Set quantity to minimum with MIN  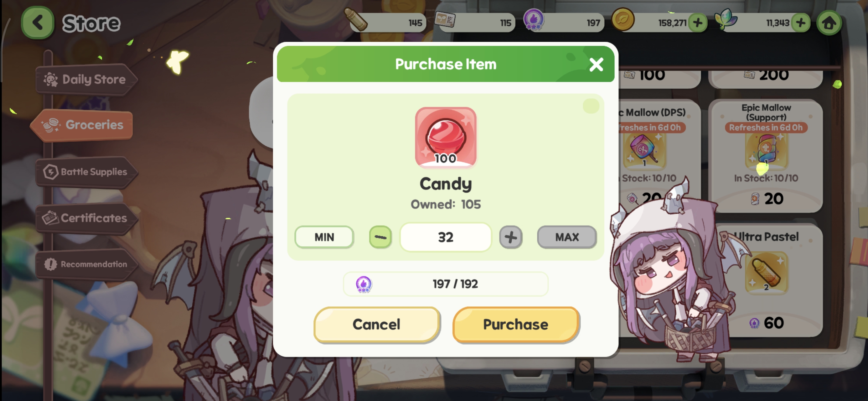point(324,237)
